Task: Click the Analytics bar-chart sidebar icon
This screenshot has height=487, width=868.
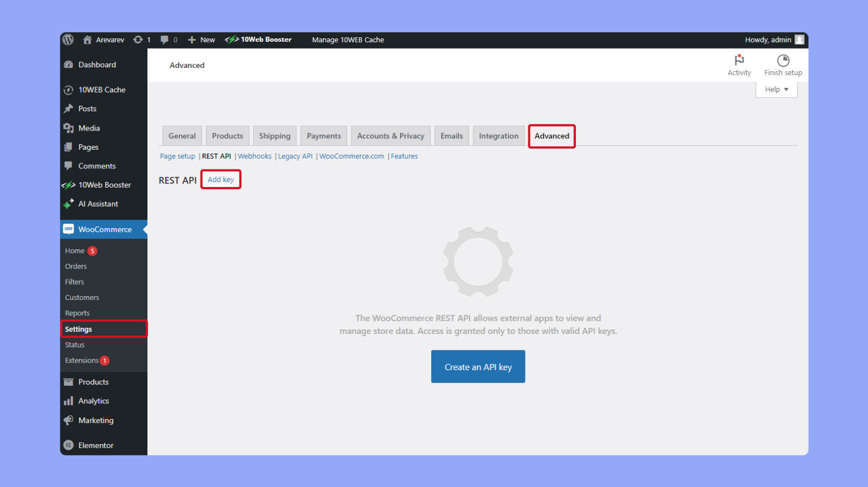Action: click(x=68, y=401)
